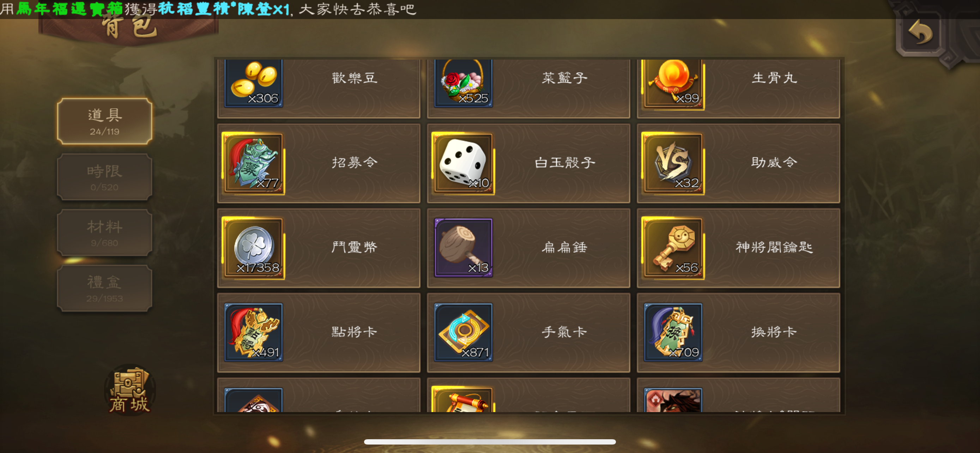
Task: Open the 招募令 recruitment token icon
Action: pos(253,163)
